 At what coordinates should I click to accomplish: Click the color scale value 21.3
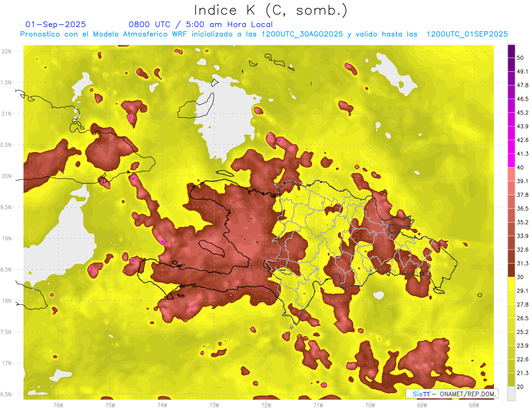click(523, 373)
